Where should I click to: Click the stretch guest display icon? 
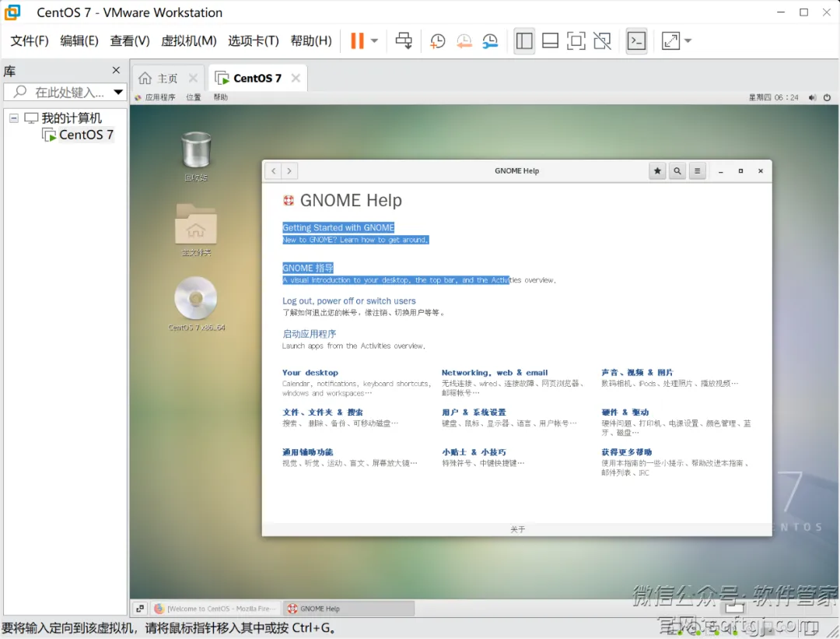click(670, 40)
